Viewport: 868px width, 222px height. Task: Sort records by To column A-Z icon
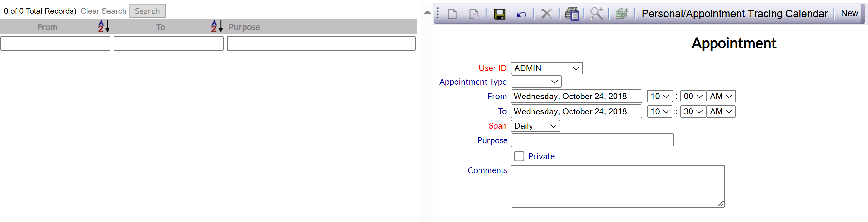tap(217, 26)
